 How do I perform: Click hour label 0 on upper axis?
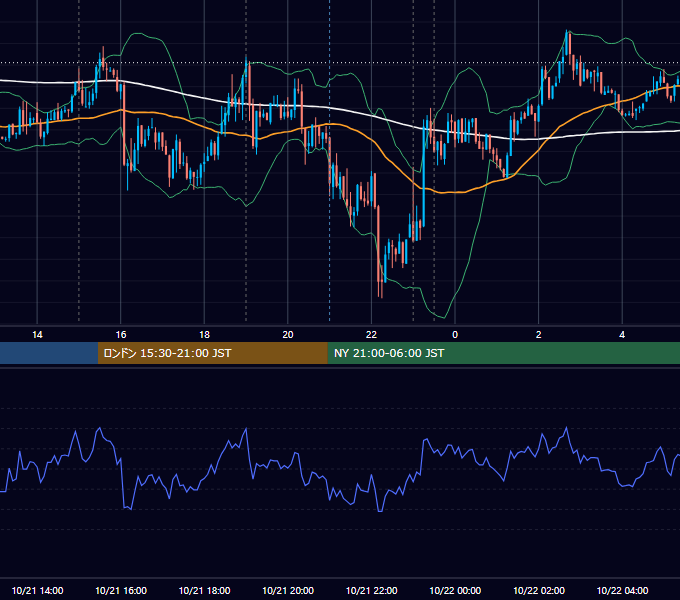click(x=455, y=335)
